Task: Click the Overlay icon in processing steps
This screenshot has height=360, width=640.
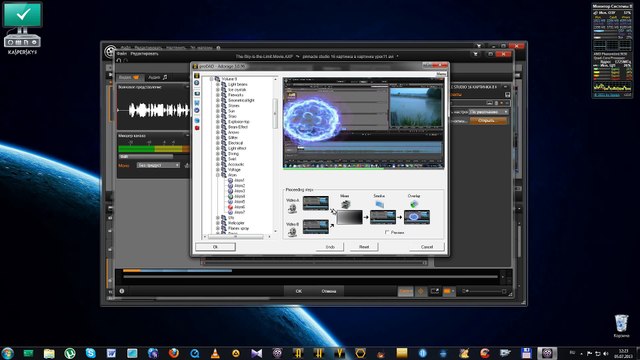Action: click(414, 204)
